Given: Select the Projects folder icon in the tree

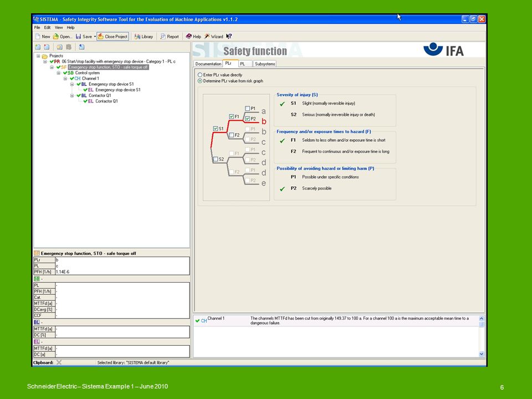Looking at the screenshot, I should (44, 56).
